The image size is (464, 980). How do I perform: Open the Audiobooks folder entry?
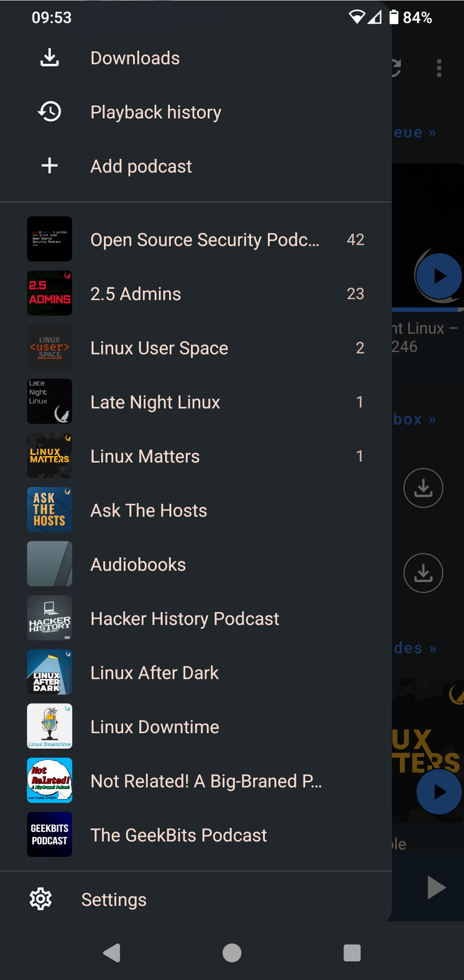[x=138, y=565]
